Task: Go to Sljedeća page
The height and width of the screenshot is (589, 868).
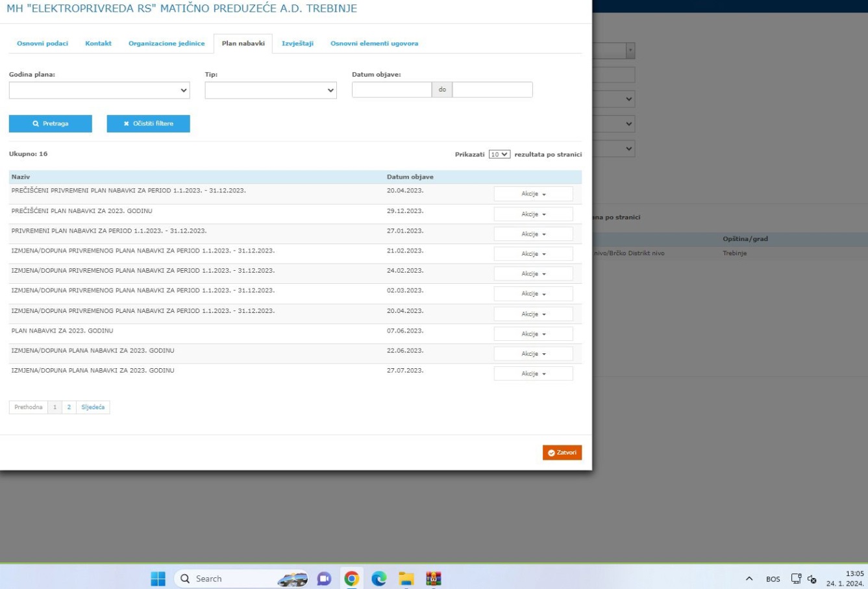Action: point(93,407)
